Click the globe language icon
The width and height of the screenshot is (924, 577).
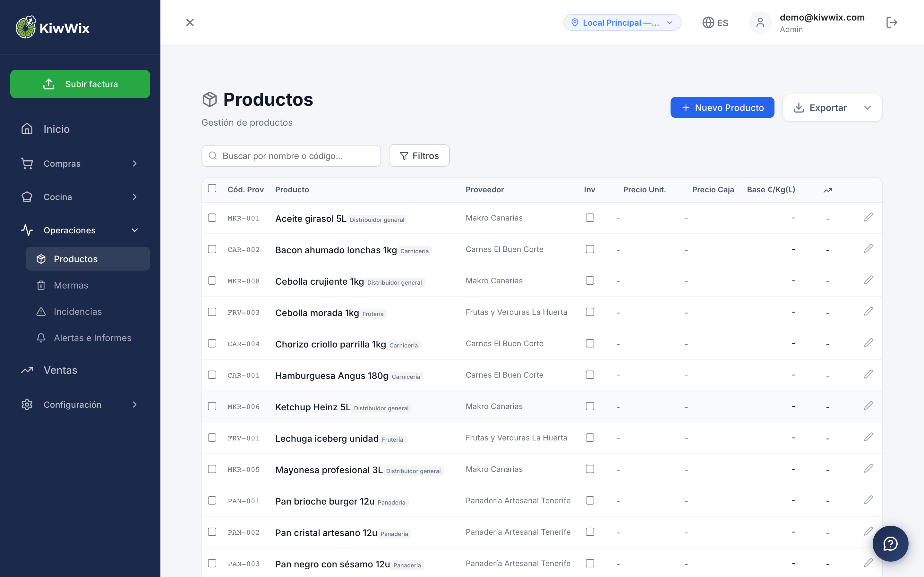[709, 22]
